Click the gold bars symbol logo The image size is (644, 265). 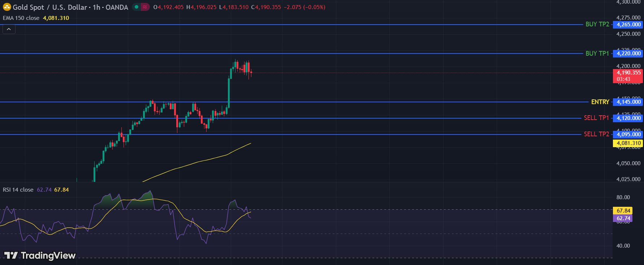point(7,7)
